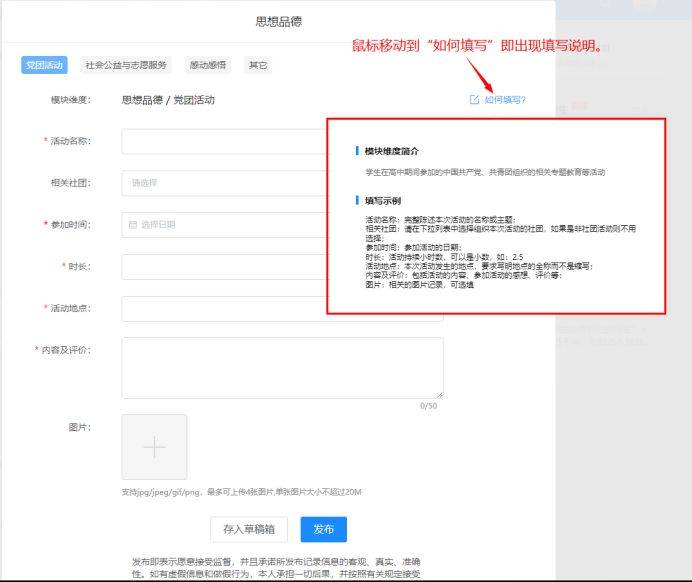Click the 存入草稿箱 button
This screenshot has height=582, width=692.
pyautogui.click(x=249, y=529)
